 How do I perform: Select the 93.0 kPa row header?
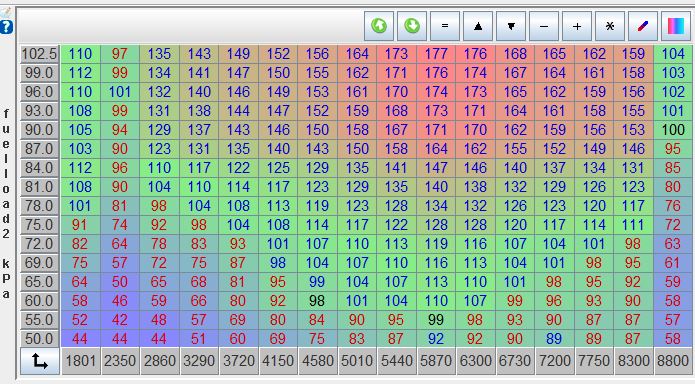pyautogui.click(x=39, y=111)
